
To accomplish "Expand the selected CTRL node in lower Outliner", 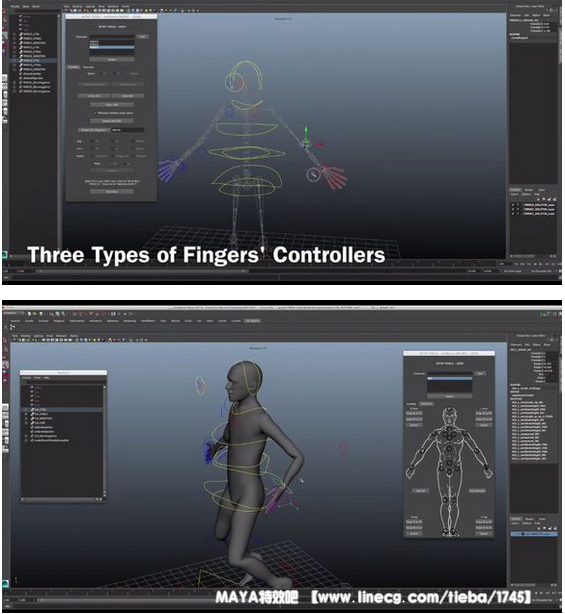I will click(26, 410).
